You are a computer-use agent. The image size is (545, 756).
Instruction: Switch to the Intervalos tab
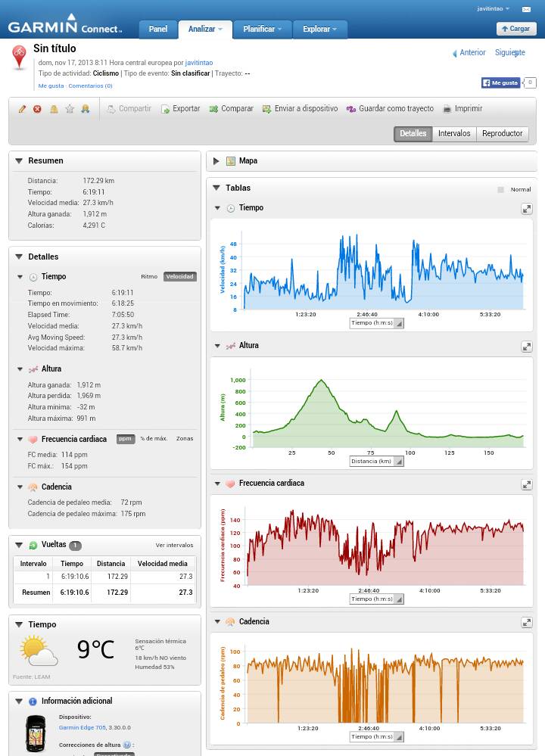(454, 134)
